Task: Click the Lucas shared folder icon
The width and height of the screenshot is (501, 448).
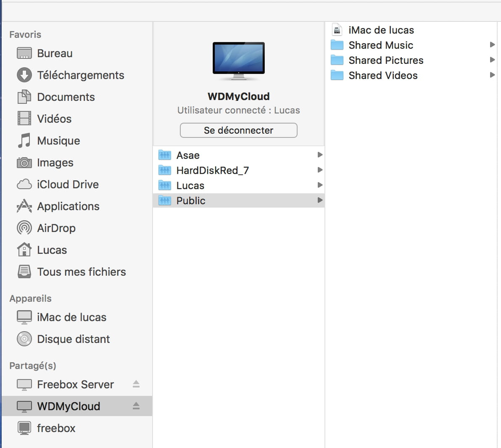Action: click(x=165, y=185)
